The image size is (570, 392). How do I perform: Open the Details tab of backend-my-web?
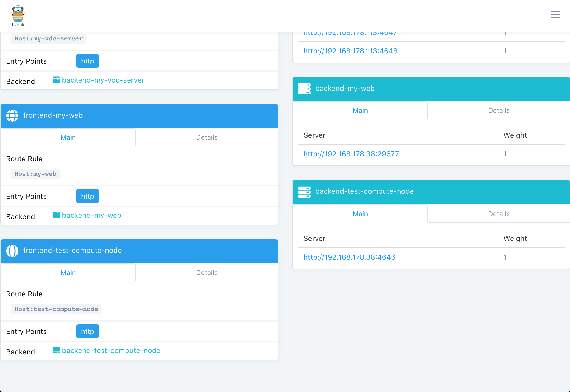(x=499, y=111)
